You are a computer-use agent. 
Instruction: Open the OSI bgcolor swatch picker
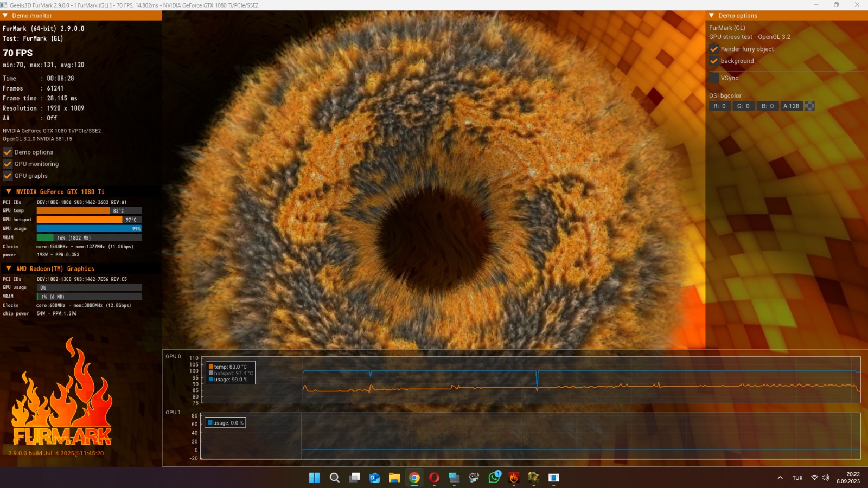[809, 106]
